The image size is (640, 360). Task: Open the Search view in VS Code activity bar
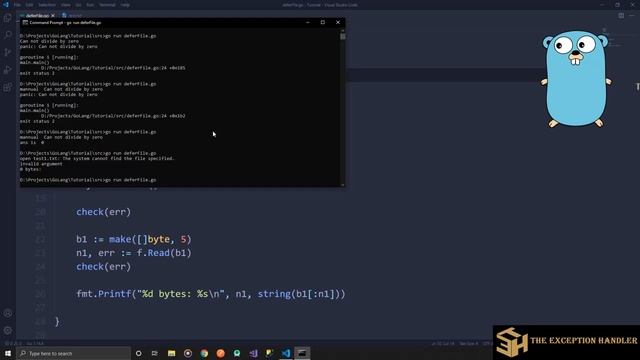[x=8, y=35]
